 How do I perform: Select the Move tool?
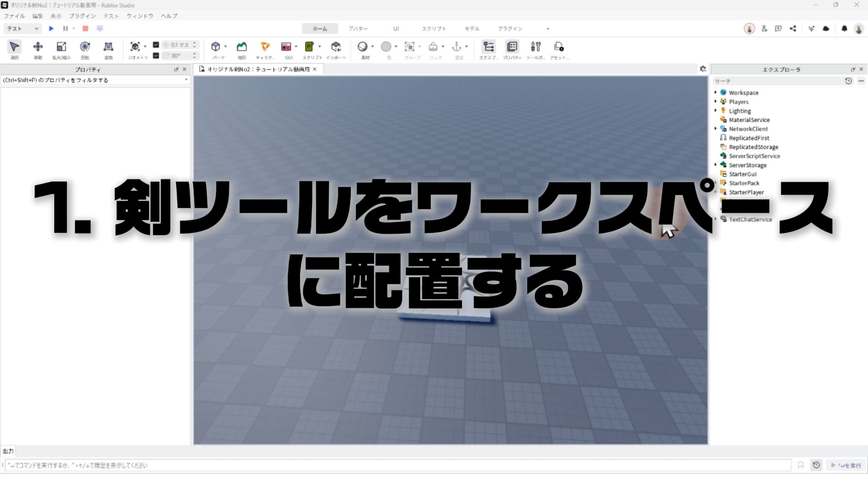tap(38, 47)
